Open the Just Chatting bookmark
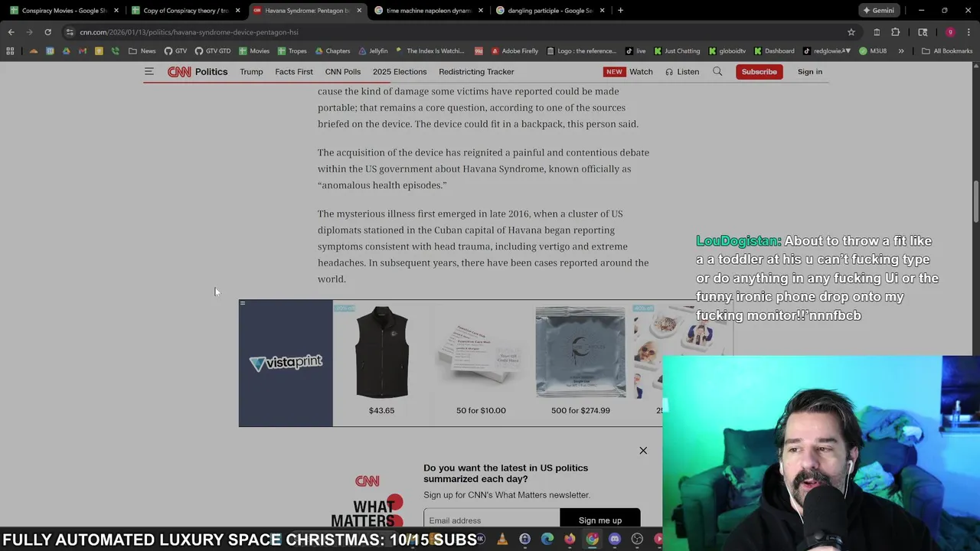This screenshot has height=551, width=980. (x=677, y=51)
